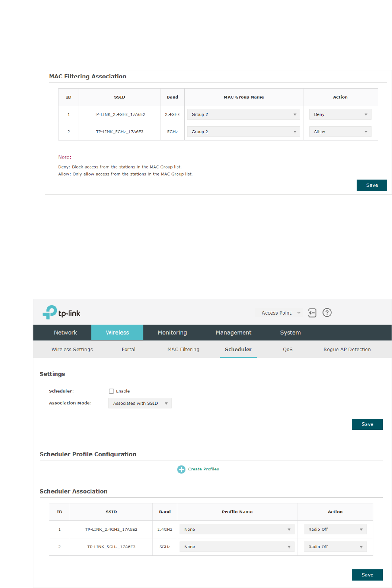This screenshot has width=392, height=588.
Task: Click the MAC Filtering Association heading
Action: tap(88, 76)
